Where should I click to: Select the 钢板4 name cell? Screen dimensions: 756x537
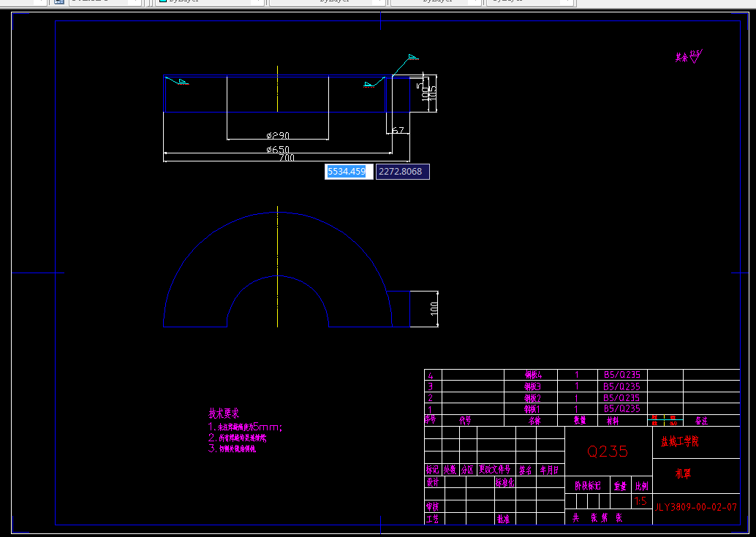(x=533, y=375)
